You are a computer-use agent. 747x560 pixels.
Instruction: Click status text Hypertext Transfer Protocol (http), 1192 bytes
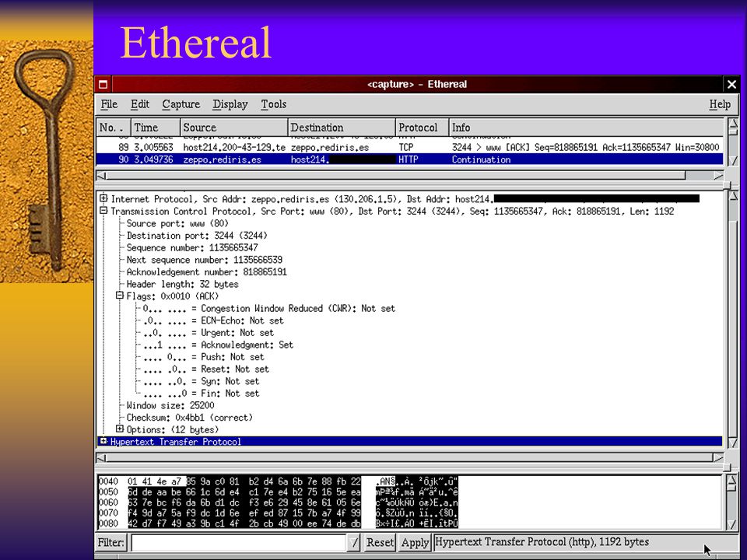click(542, 542)
